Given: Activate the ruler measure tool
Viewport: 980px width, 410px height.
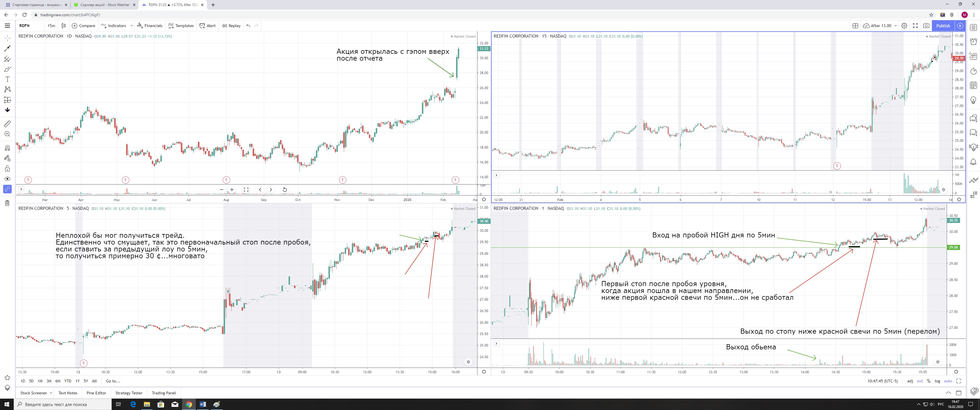Looking at the screenshot, I should [x=7, y=124].
